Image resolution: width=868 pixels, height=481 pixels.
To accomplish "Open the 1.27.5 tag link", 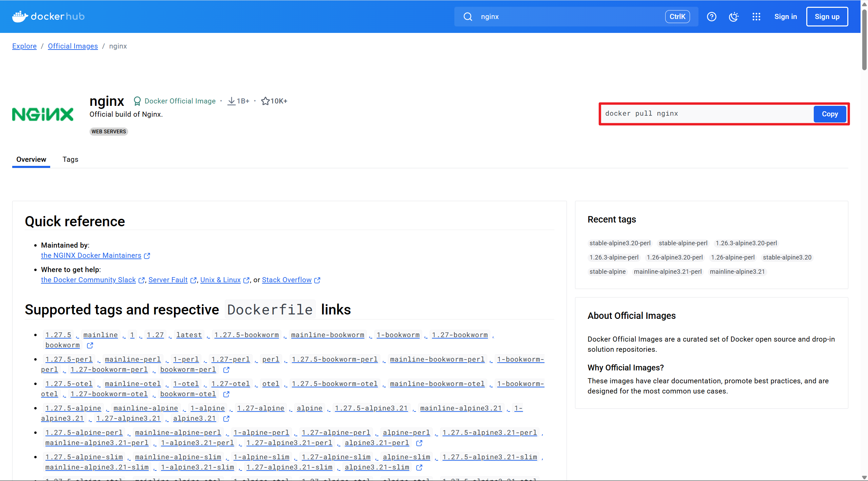I will 58,335.
